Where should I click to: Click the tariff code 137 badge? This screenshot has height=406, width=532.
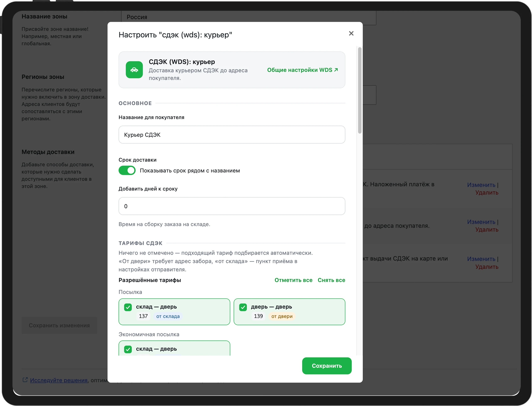[x=143, y=316]
